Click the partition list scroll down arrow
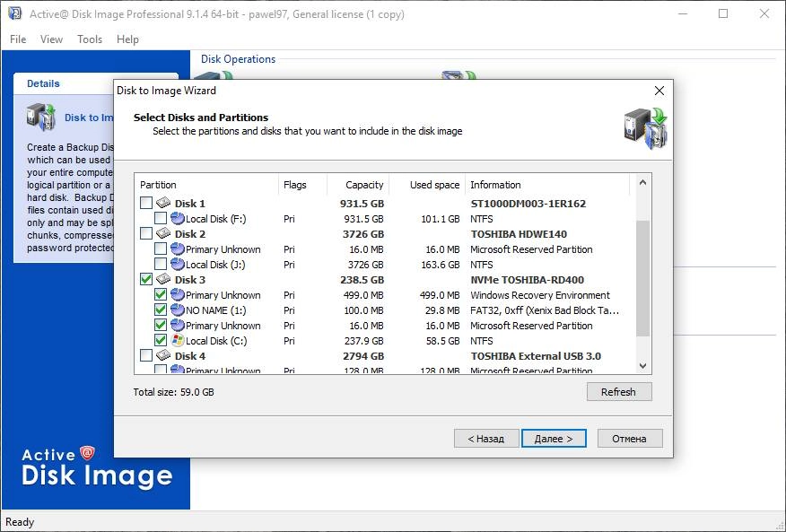 (643, 365)
